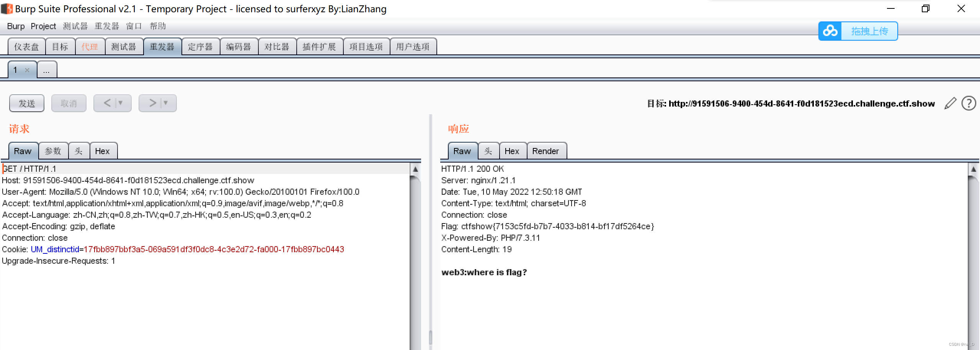
Task: Open the 测试器 menu in the menu bar
Action: 75,26
